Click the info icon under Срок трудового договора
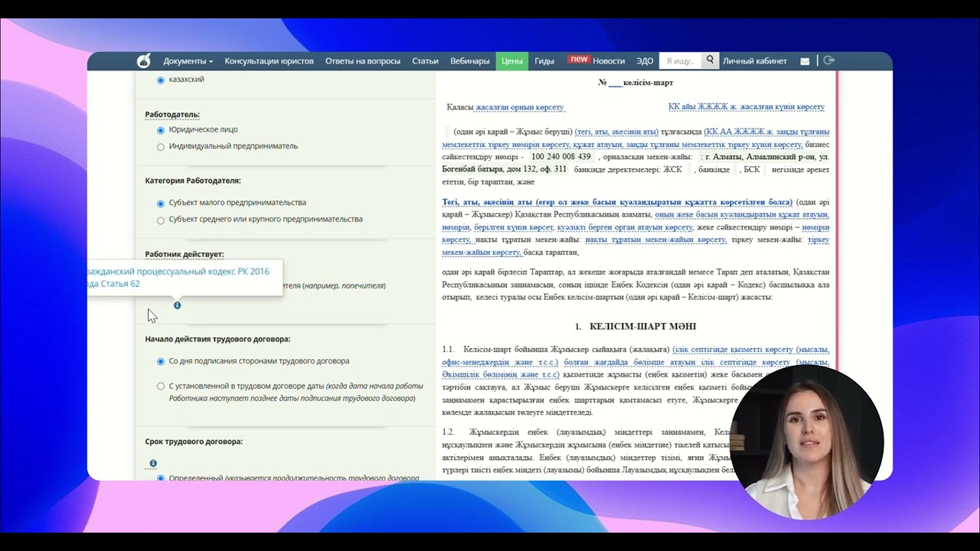Image resolution: width=980 pixels, height=551 pixels. (x=153, y=464)
